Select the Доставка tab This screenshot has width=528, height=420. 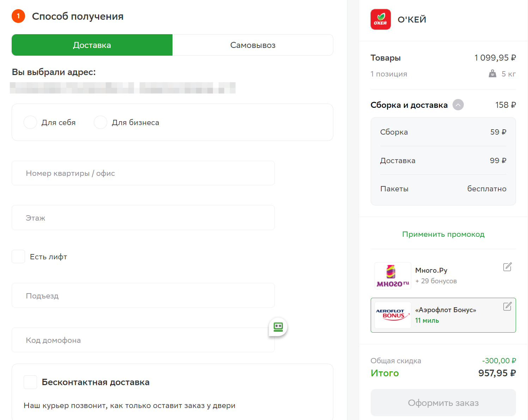click(x=92, y=45)
